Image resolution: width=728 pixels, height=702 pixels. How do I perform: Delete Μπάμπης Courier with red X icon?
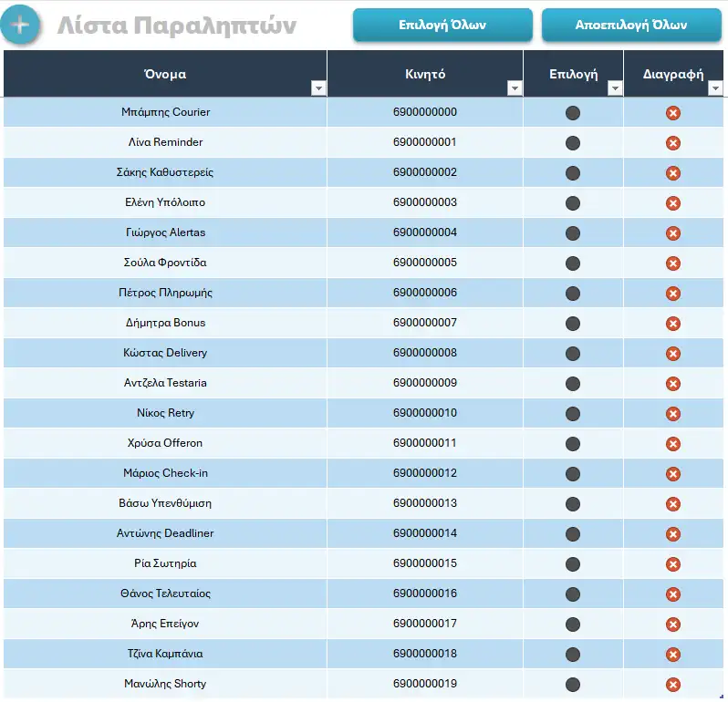pyautogui.click(x=672, y=113)
